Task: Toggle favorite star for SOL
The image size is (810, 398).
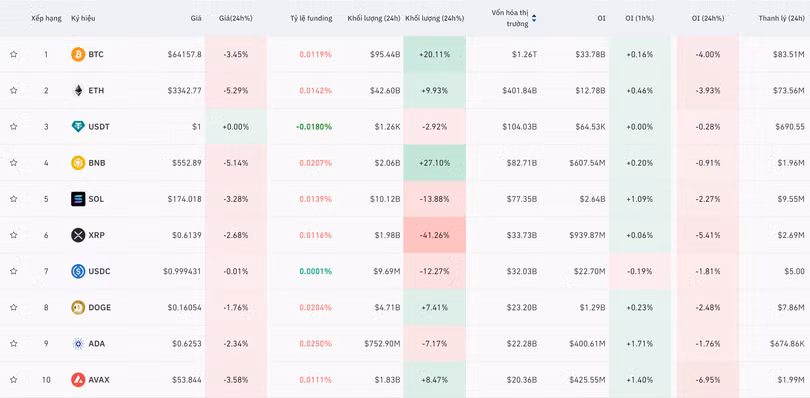Action: pos(13,199)
